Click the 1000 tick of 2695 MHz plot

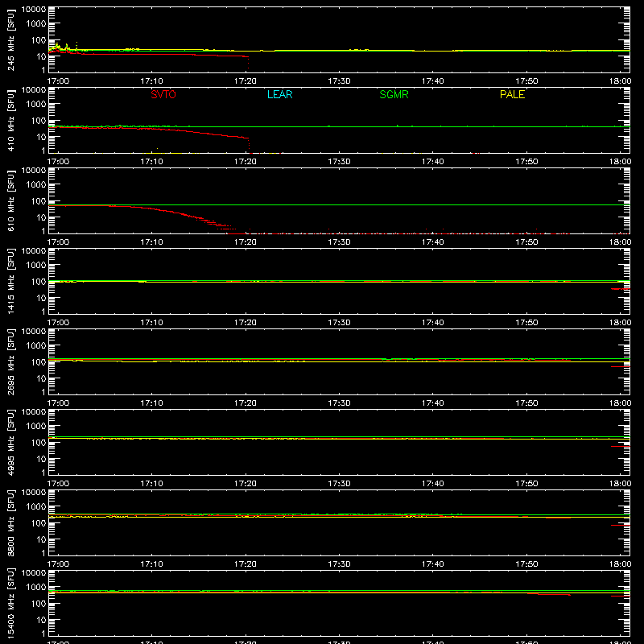(x=36, y=345)
